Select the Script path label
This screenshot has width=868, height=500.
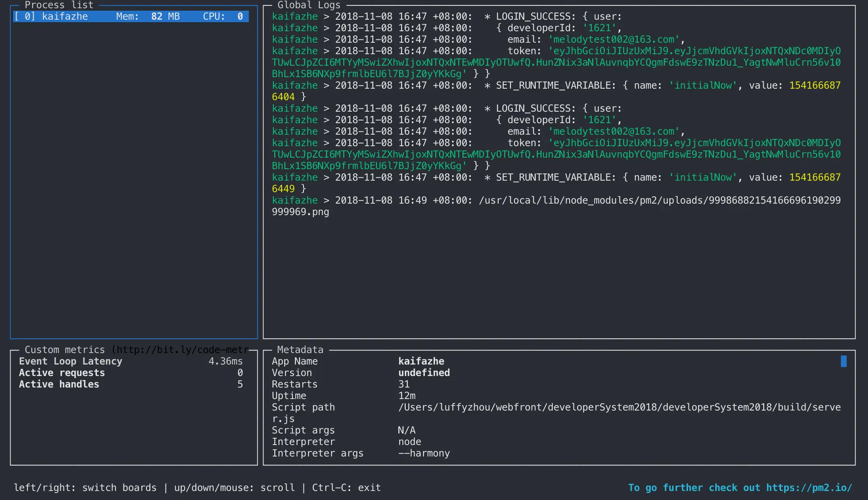tap(303, 407)
